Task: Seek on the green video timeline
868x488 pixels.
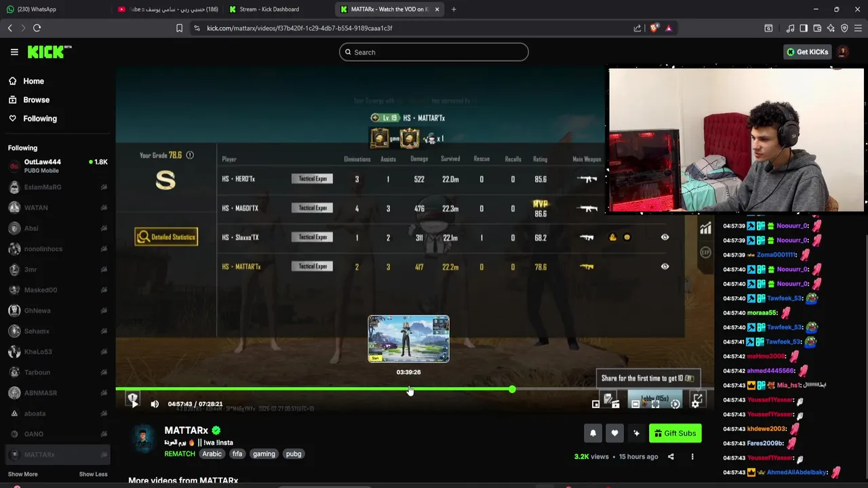Action: tap(415, 389)
